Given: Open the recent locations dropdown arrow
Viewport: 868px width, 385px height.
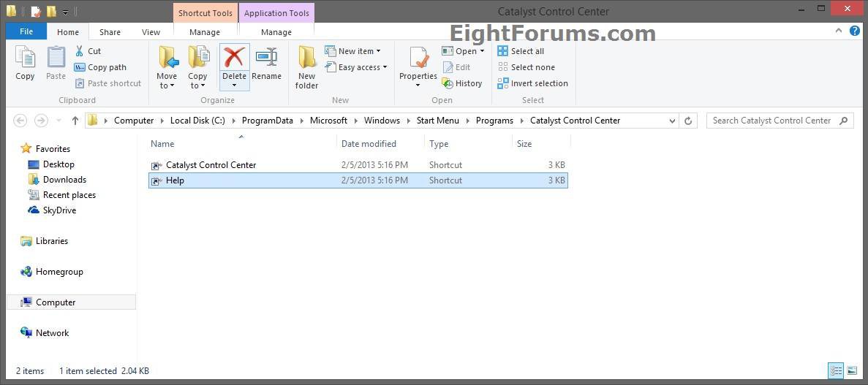Looking at the screenshot, I should pos(59,121).
